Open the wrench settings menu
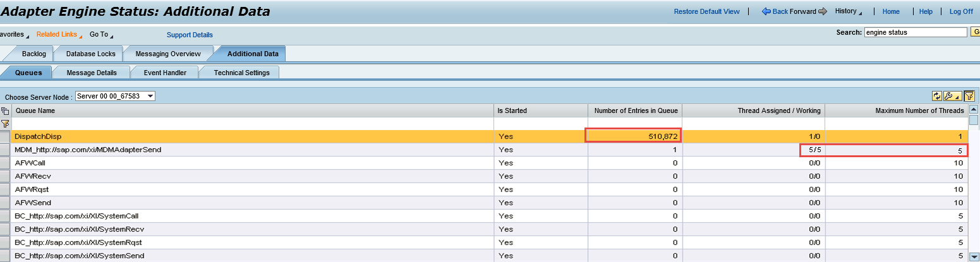 click(952, 96)
